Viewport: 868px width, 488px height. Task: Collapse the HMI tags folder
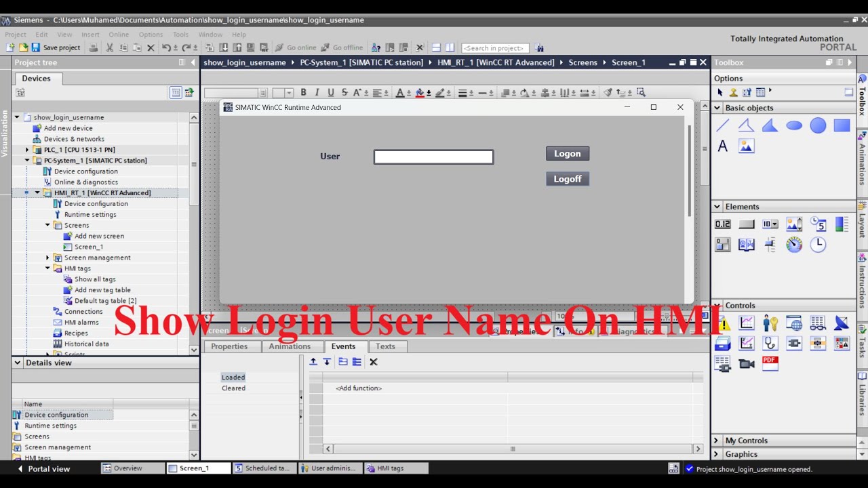(48, 268)
